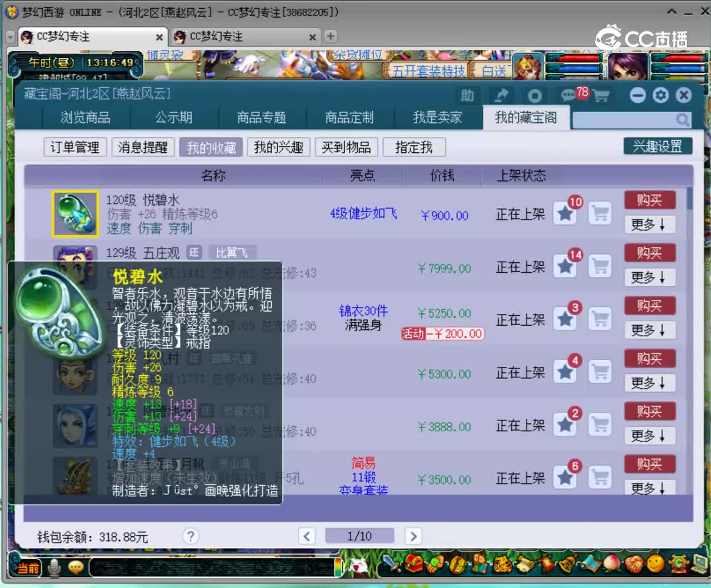Open 买到物品 sub-tab

[346, 147]
